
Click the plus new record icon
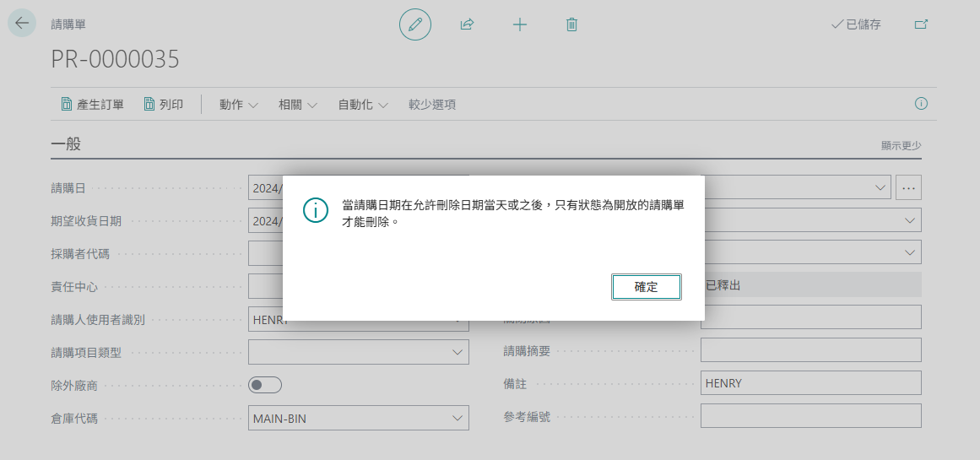(519, 24)
